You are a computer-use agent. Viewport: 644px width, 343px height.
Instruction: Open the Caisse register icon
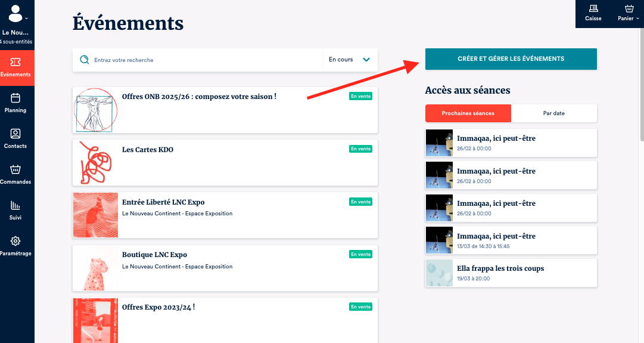[593, 9]
